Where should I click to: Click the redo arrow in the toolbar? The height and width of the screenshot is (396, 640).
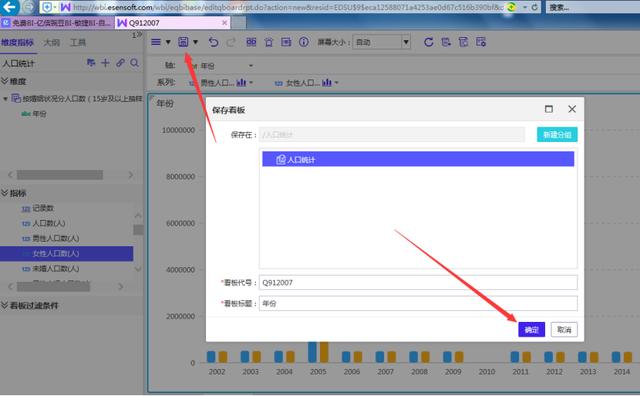[x=231, y=42]
